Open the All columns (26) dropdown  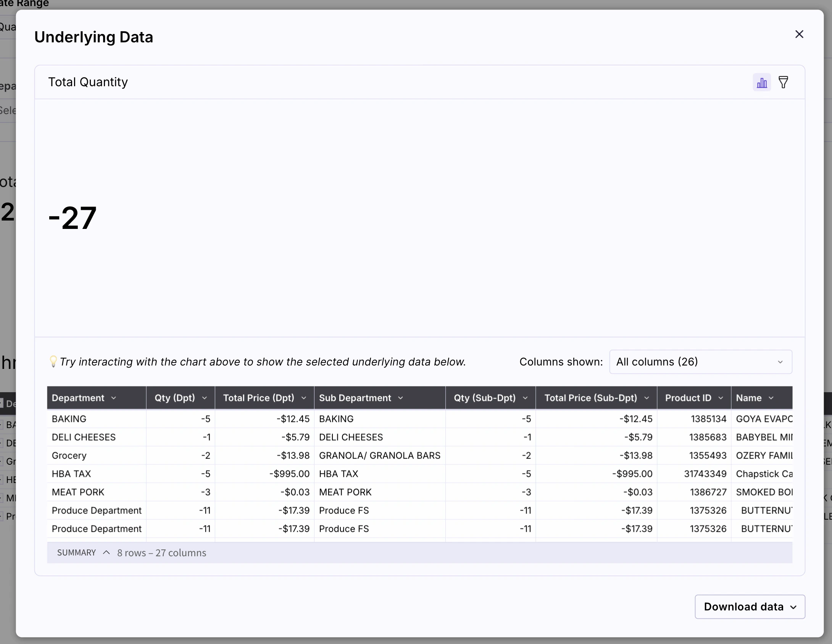pos(701,362)
